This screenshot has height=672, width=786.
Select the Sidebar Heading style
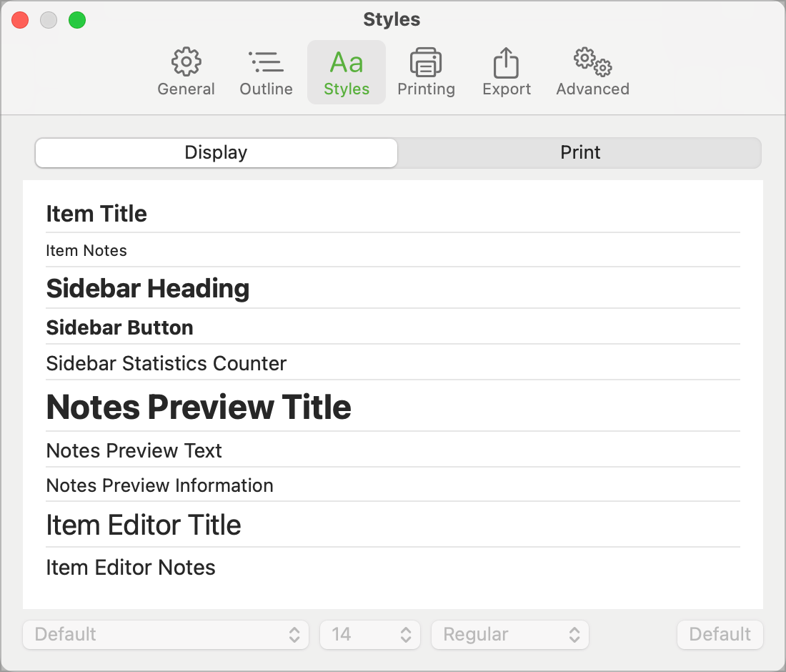tap(393, 288)
